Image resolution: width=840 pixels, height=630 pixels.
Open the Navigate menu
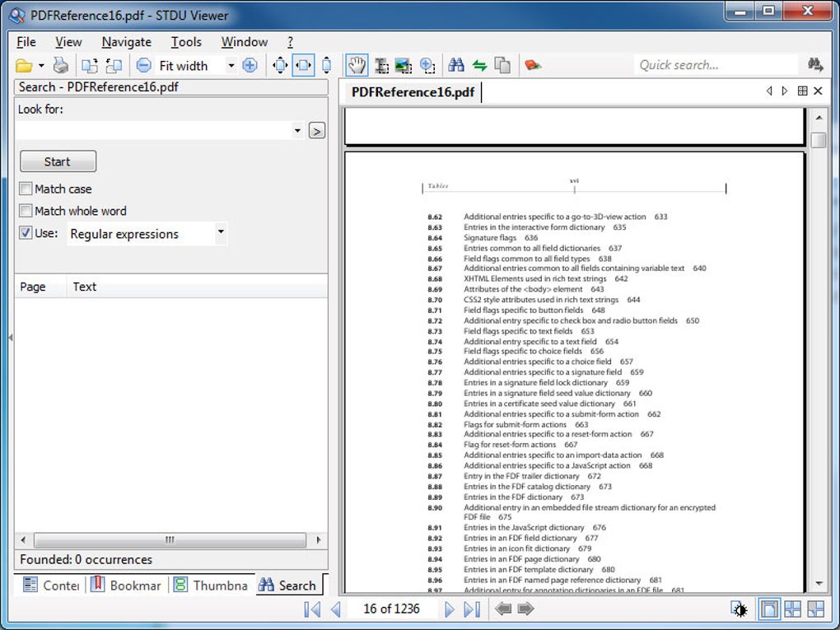127,42
